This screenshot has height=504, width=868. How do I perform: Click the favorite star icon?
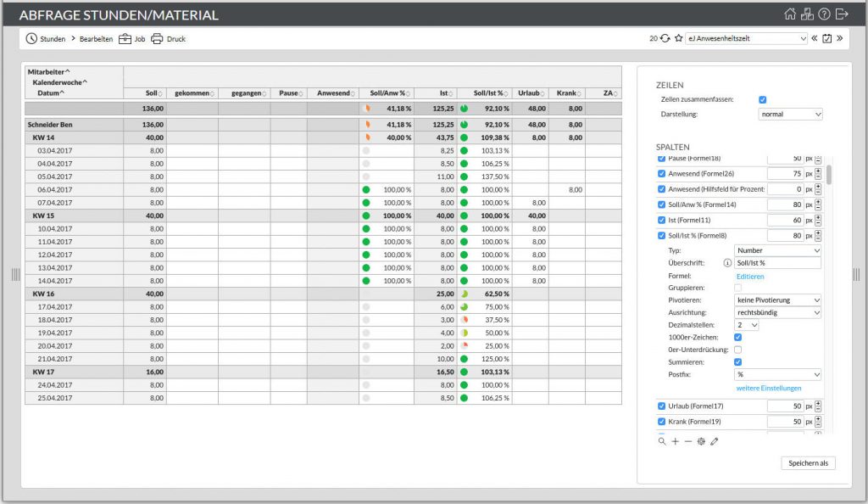coord(679,38)
